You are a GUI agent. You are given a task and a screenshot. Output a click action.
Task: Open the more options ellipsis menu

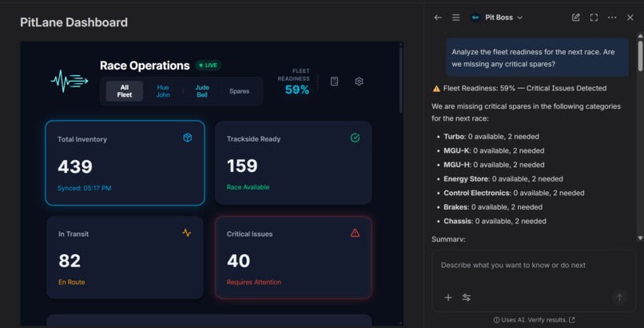(x=612, y=18)
